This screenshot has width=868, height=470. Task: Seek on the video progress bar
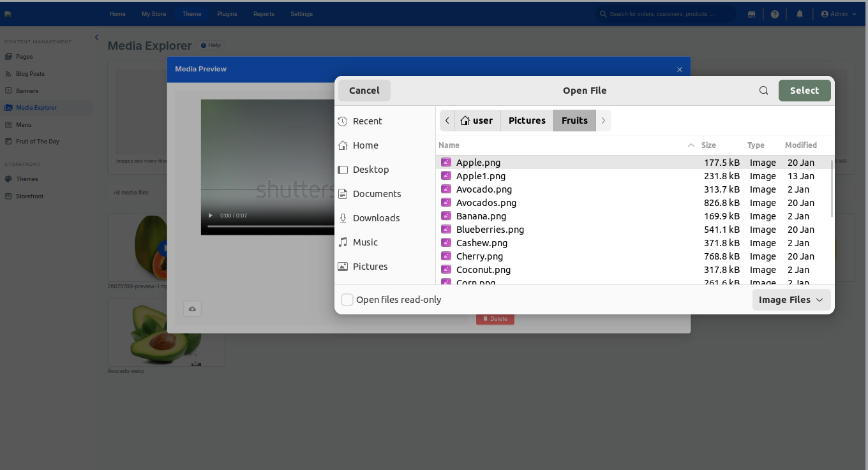(271, 226)
